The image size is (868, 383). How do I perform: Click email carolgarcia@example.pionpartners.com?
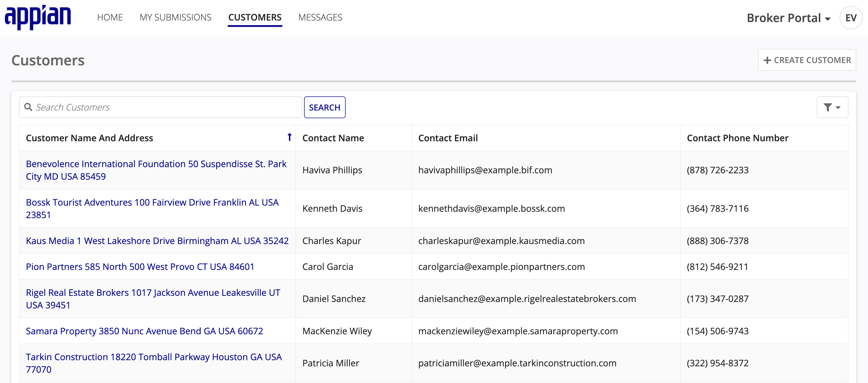click(501, 267)
